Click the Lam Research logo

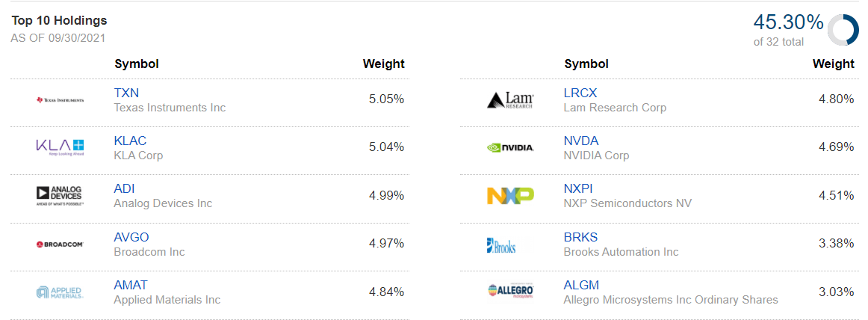pos(509,99)
